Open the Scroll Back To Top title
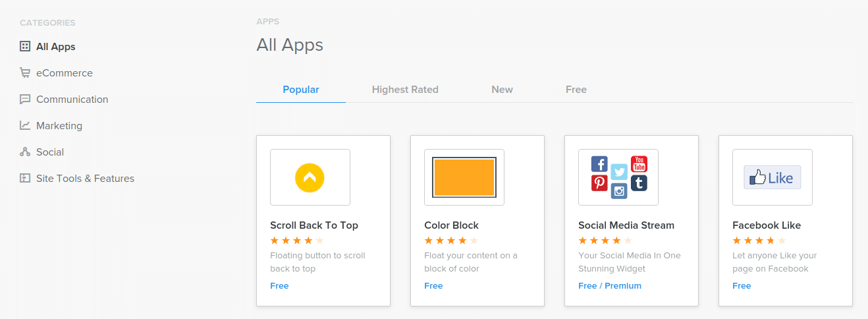Screen dimensions: 868x319 click(x=314, y=225)
